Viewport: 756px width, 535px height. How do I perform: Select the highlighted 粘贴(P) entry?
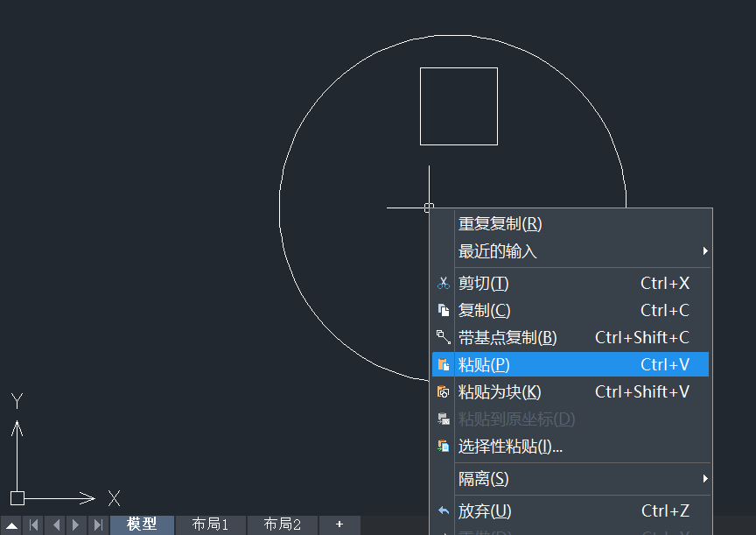pos(570,364)
